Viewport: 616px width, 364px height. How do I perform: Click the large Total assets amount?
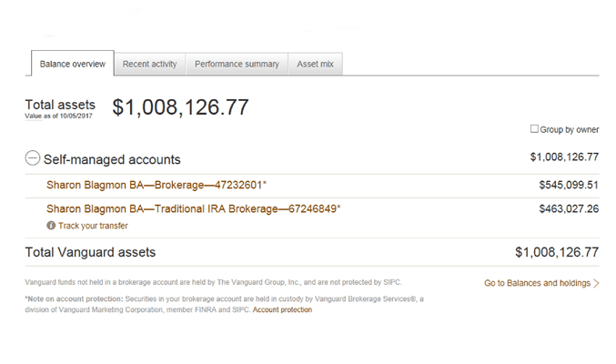click(180, 107)
